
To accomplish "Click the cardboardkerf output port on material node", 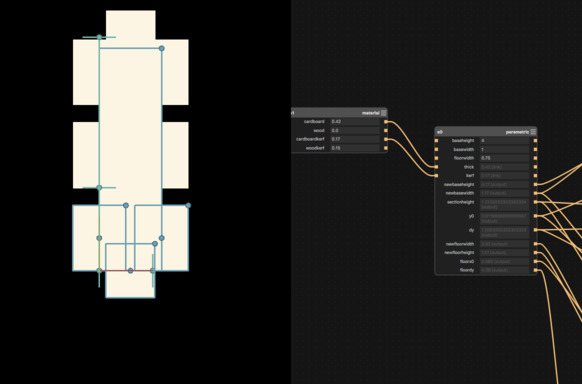I will 386,139.
